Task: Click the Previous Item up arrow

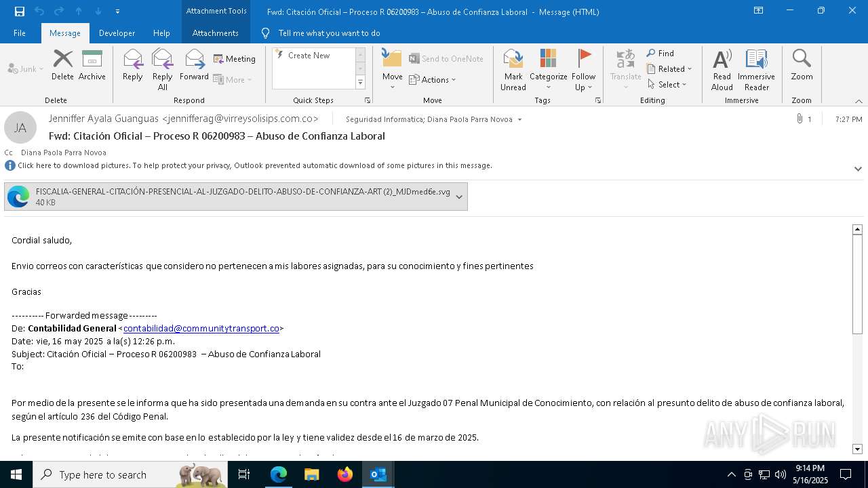Action: (79, 11)
